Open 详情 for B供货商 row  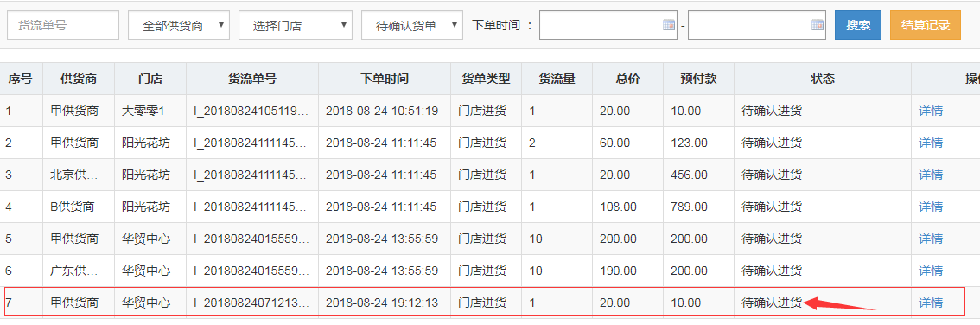(x=931, y=207)
